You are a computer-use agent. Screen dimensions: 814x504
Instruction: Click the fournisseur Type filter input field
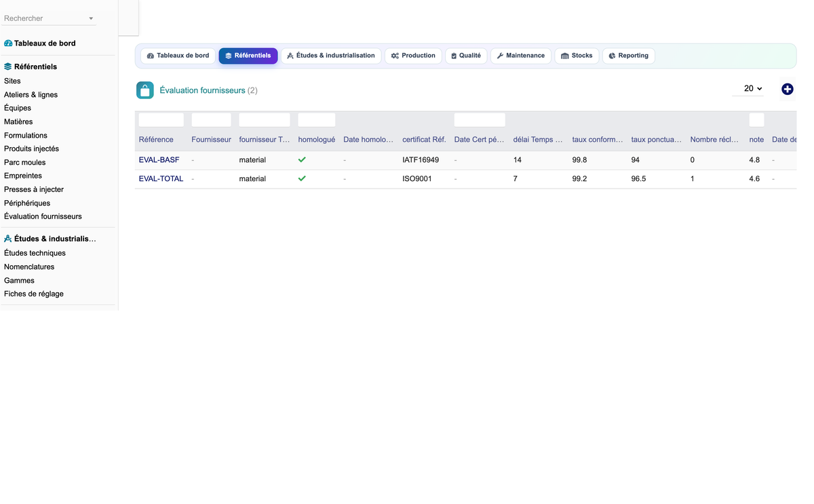265,120
